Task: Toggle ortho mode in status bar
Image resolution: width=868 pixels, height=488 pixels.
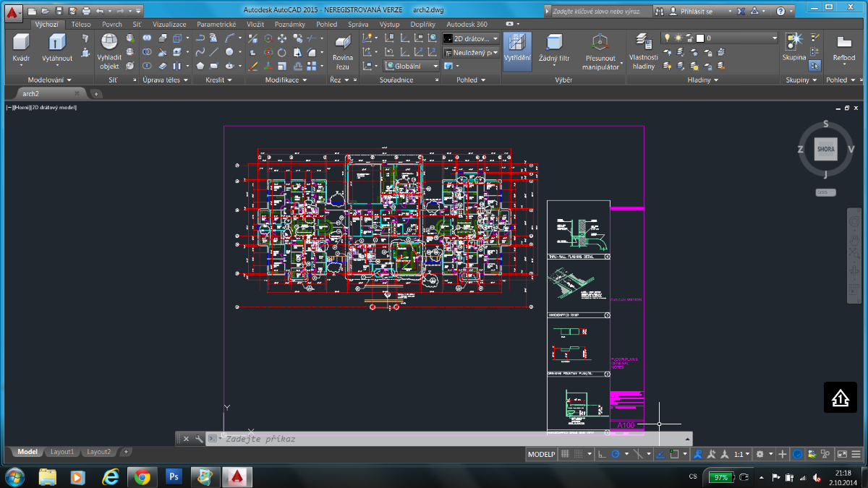Action: (602, 454)
